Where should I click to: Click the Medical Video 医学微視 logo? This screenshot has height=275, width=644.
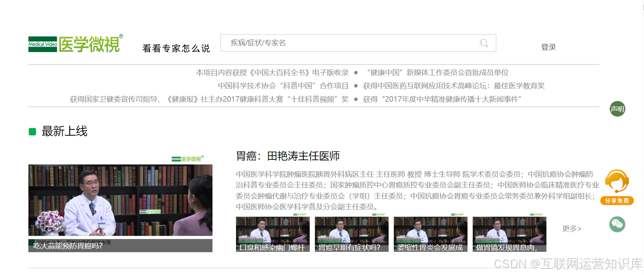click(75, 44)
